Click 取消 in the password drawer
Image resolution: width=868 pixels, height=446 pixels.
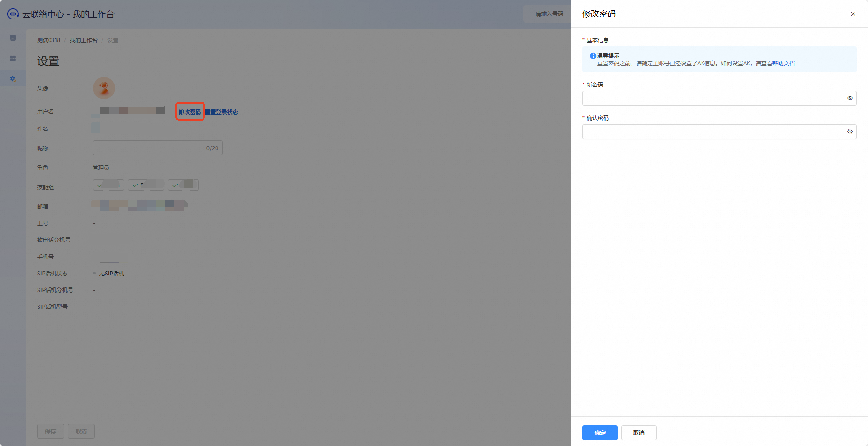point(639,433)
